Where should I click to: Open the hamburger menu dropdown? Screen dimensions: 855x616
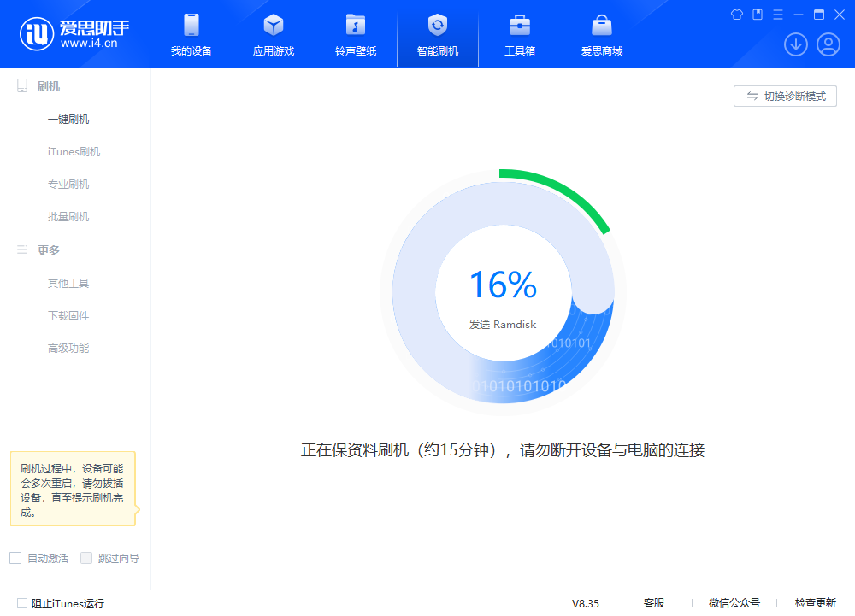[x=776, y=14]
